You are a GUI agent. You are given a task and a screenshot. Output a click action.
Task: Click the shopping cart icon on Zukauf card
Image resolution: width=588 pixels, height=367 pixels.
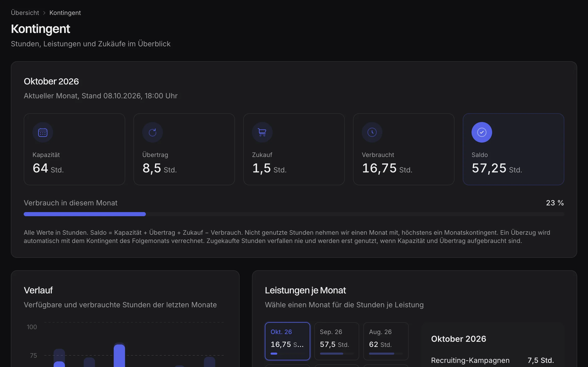coord(262,132)
